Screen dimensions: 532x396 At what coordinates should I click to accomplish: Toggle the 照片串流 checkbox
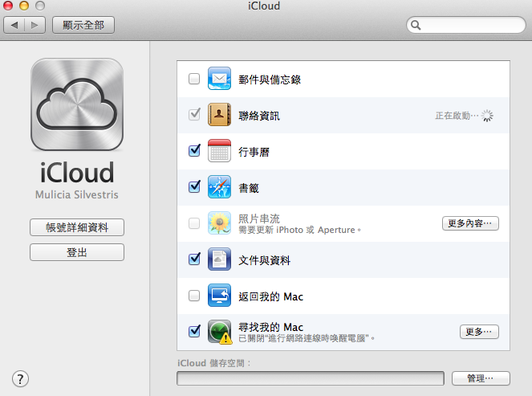(x=194, y=223)
